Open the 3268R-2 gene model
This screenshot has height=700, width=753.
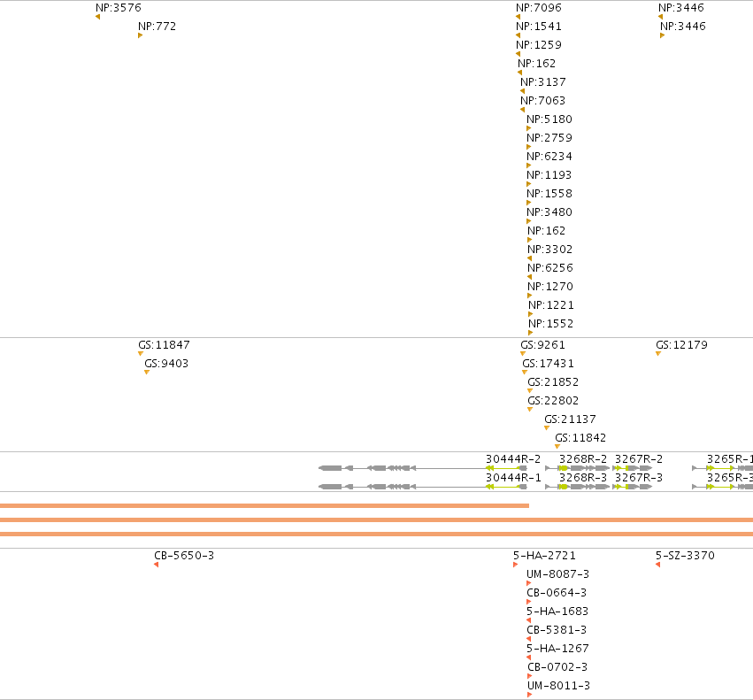pyautogui.click(x=578, y=468)
